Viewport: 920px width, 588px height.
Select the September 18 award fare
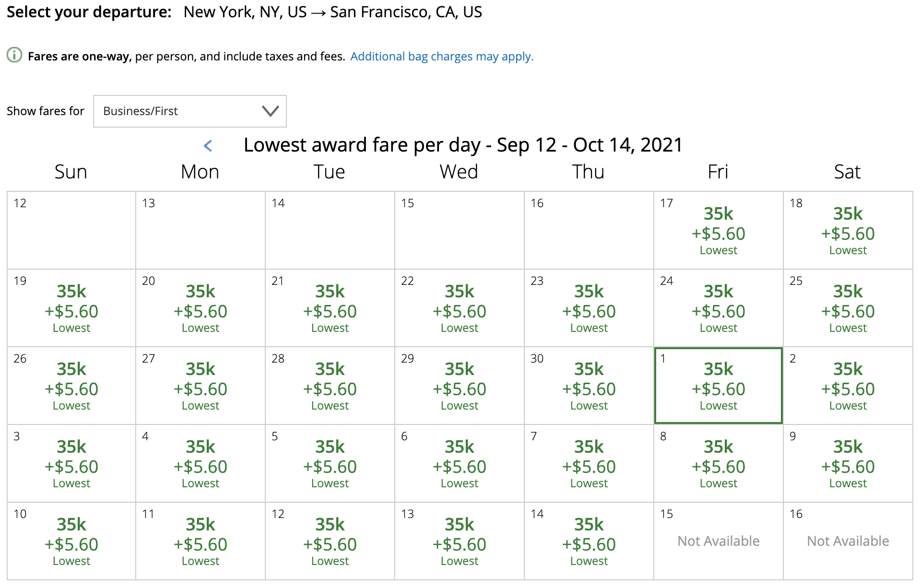tap(848, 231)
